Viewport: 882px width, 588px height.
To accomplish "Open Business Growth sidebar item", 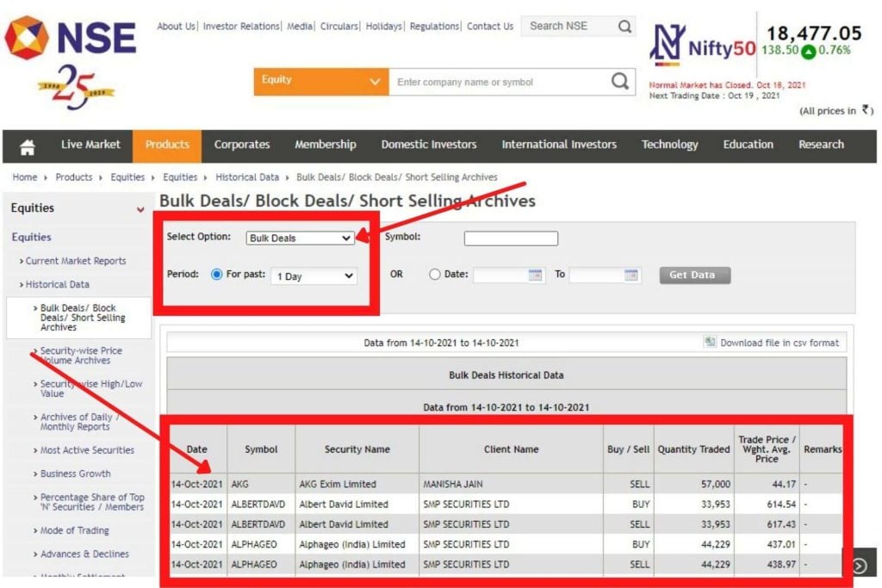I will 76,473.
